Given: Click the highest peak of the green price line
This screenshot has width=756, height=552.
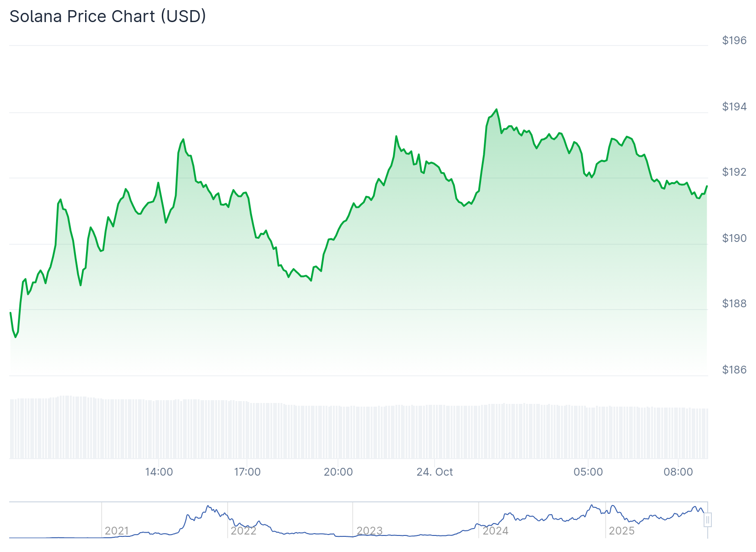Looking at the screenshot, I should pos(497,109).
